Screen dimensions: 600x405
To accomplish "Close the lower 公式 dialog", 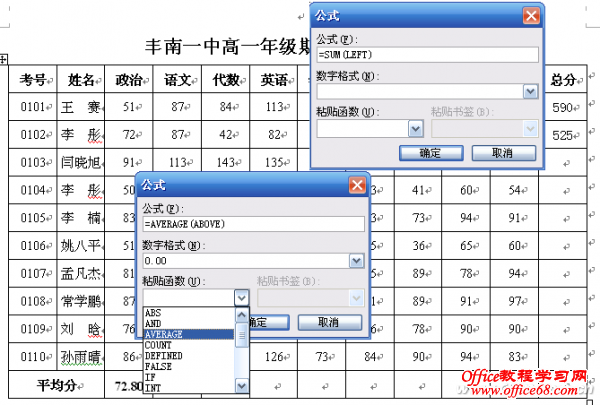I will tap(357, 185).
